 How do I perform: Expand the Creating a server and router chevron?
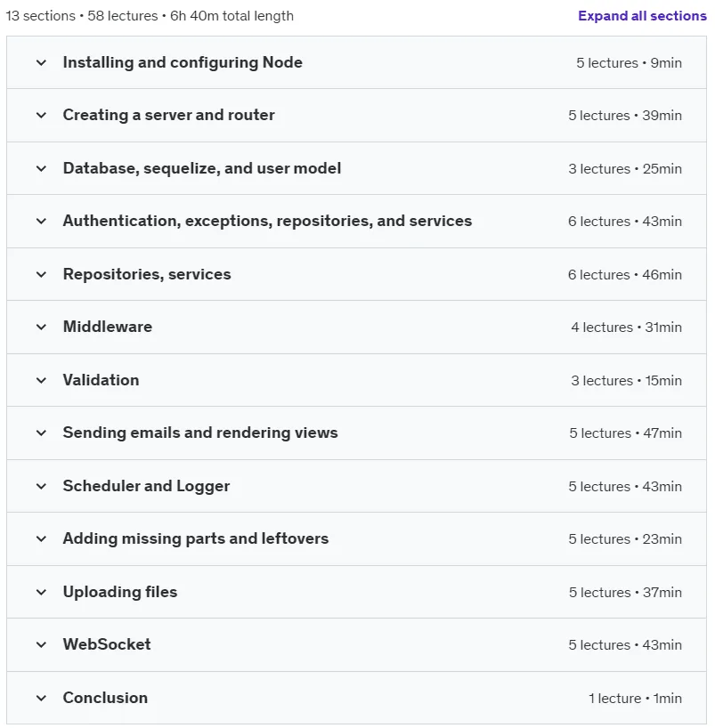(x=41, y=115)
